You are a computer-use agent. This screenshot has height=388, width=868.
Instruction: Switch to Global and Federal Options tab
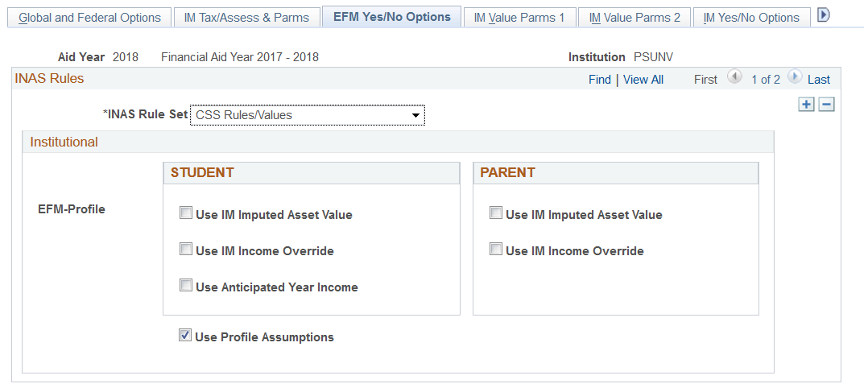89,18
